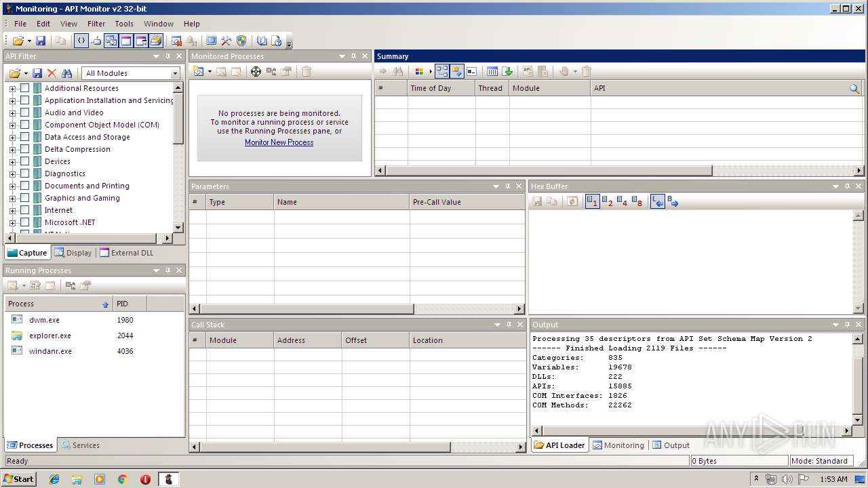
Task: Click the Parameters horizontal scrollbar thumb
Action: [x=307, y=309]
